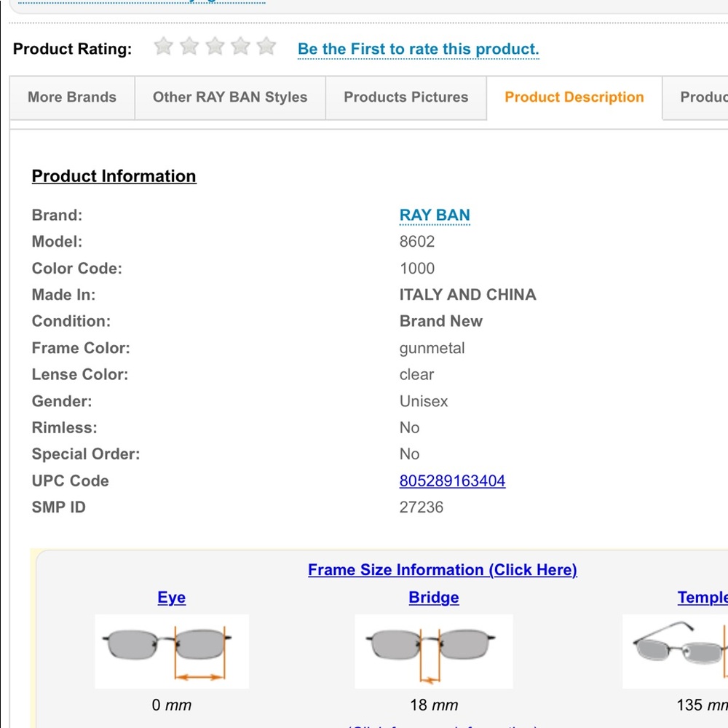
Task: Select ITALY AND CHINA text
Action: (x=467, y=295)
